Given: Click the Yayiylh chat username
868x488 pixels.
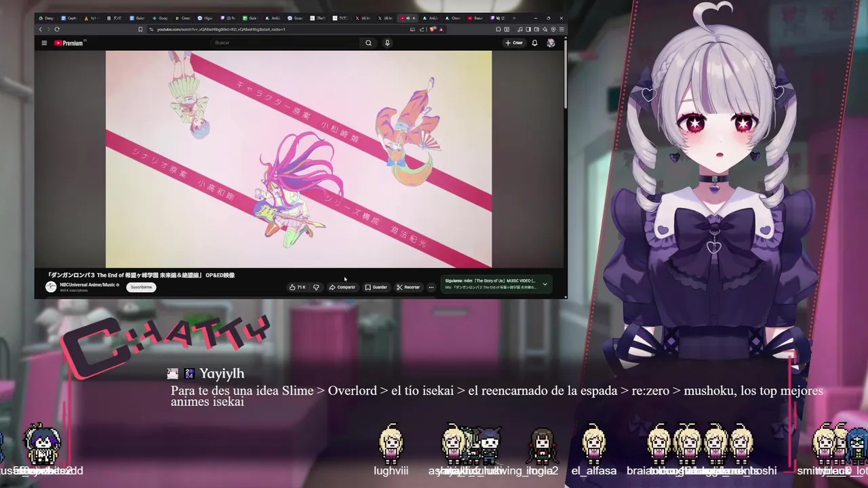Looking at the screenshot, I should pyautogui.click(x=222, y=373).
